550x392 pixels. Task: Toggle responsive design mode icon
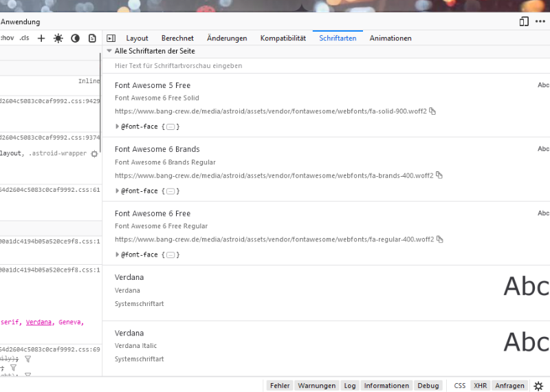point(524,22)
